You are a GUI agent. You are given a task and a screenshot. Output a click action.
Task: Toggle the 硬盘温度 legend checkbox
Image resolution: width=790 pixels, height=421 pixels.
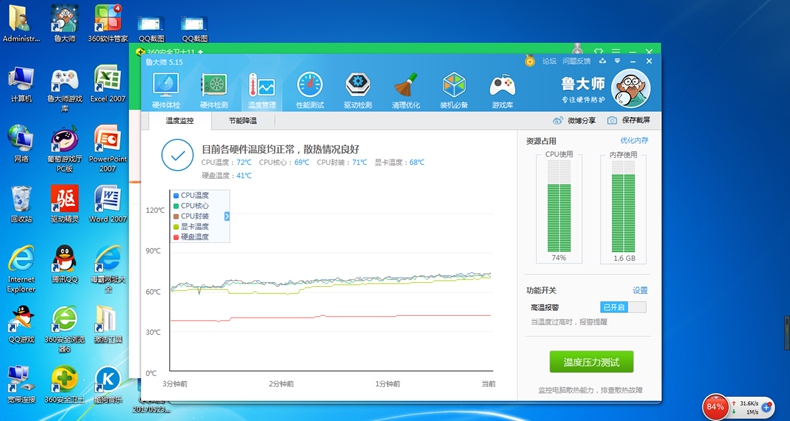click(176, 237)
